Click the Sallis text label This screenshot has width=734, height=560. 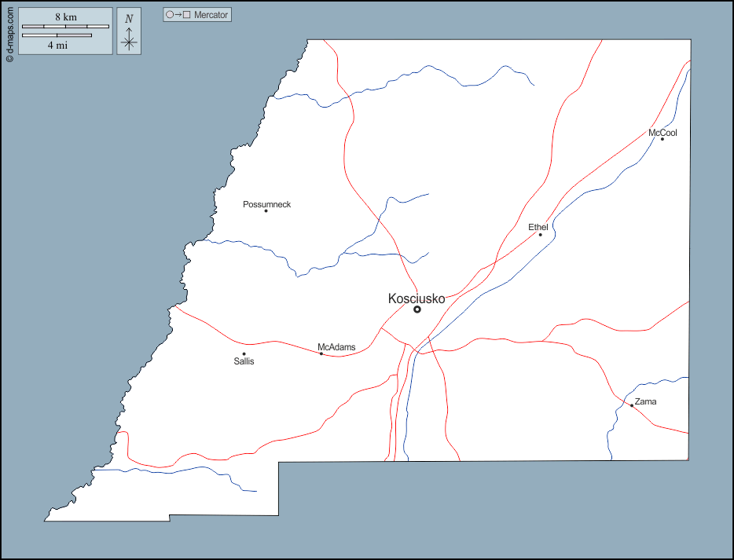click(x=244, y=361)
